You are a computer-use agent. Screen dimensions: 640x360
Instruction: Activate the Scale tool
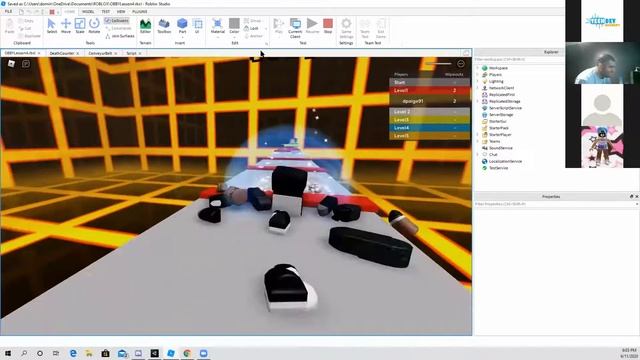[x=80, y=26]
